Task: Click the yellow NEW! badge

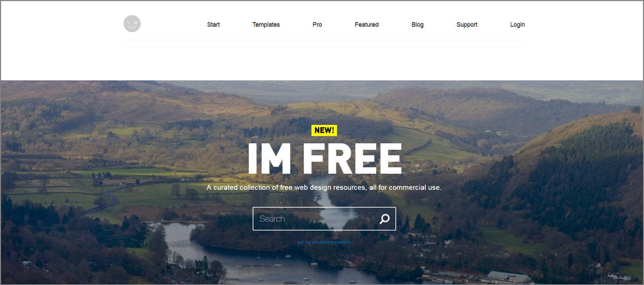Action: tap(324, 130)
